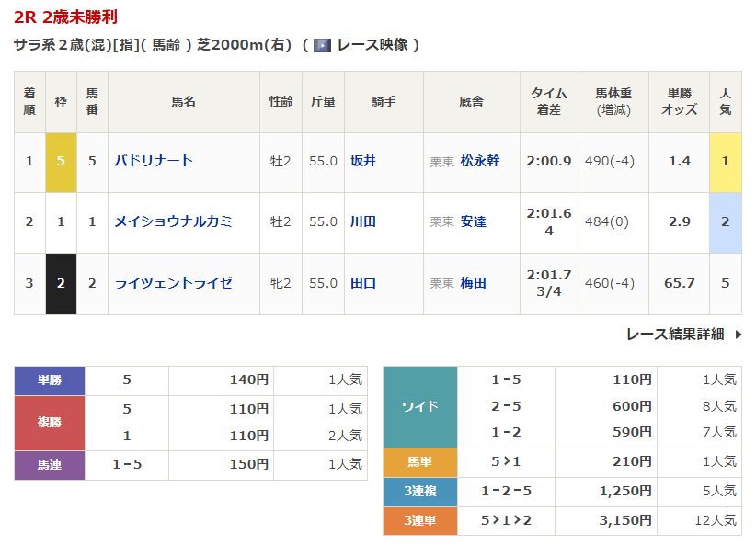This screenshot has width=756, height=545.
Task: Select jockey 田口
Action: (363, 283)
